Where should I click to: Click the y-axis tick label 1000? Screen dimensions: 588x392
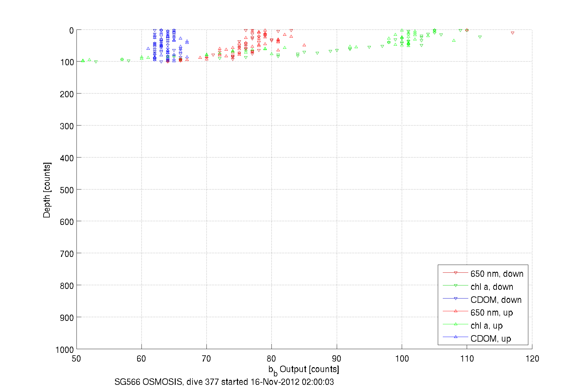(65, 350)
